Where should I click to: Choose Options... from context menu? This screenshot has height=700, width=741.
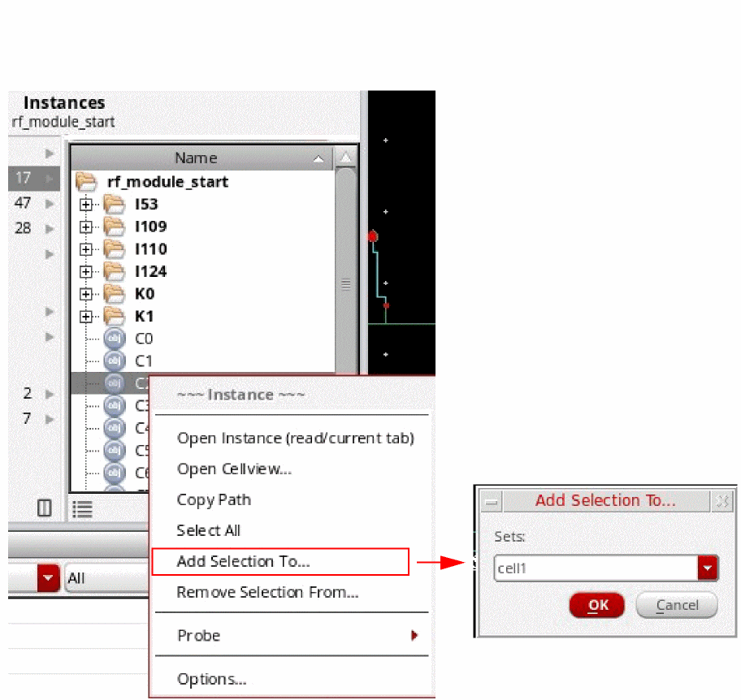coord(212,679)
